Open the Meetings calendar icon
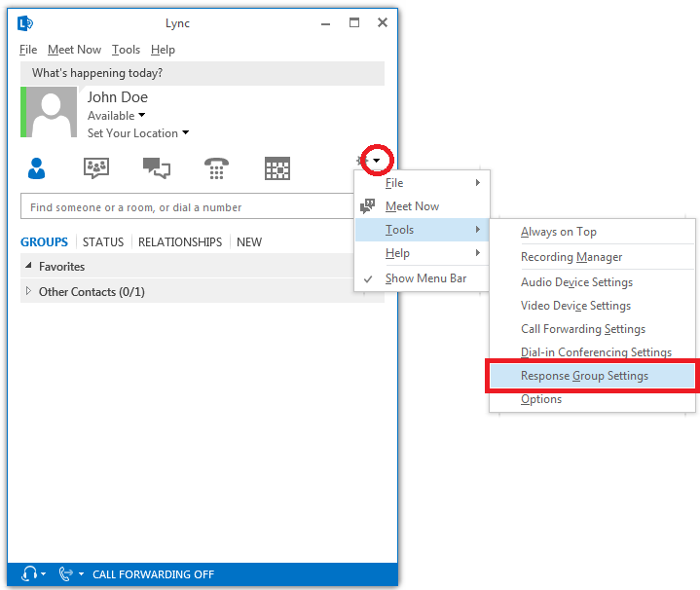Image resolution: width=700 pixels, height=590 pixels. (277, 168)
